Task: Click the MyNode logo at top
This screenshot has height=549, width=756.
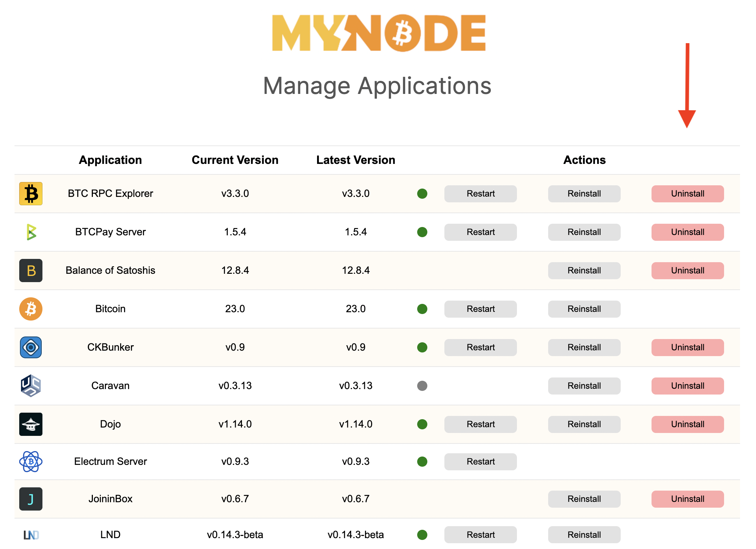Action: pyautogui.click(x=379, y=33)
